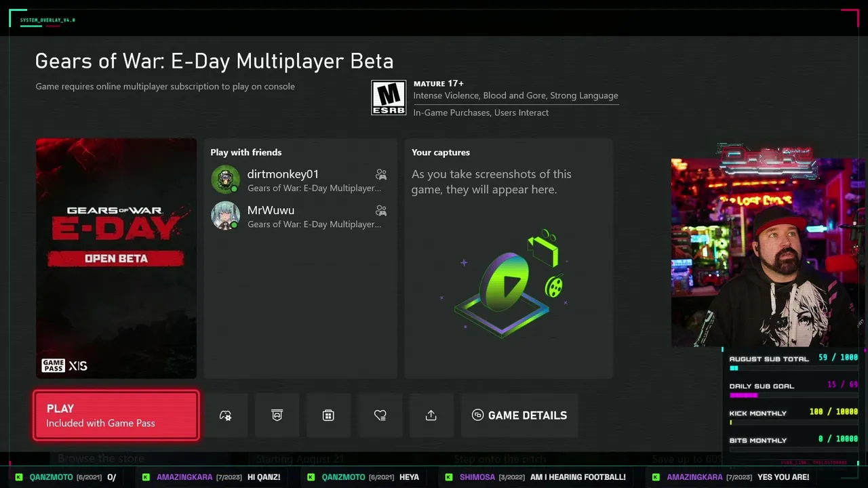Click the Kick badge beside AMAZINGKARA's 'YES YOU ARE!' message

tap(656, 477)
